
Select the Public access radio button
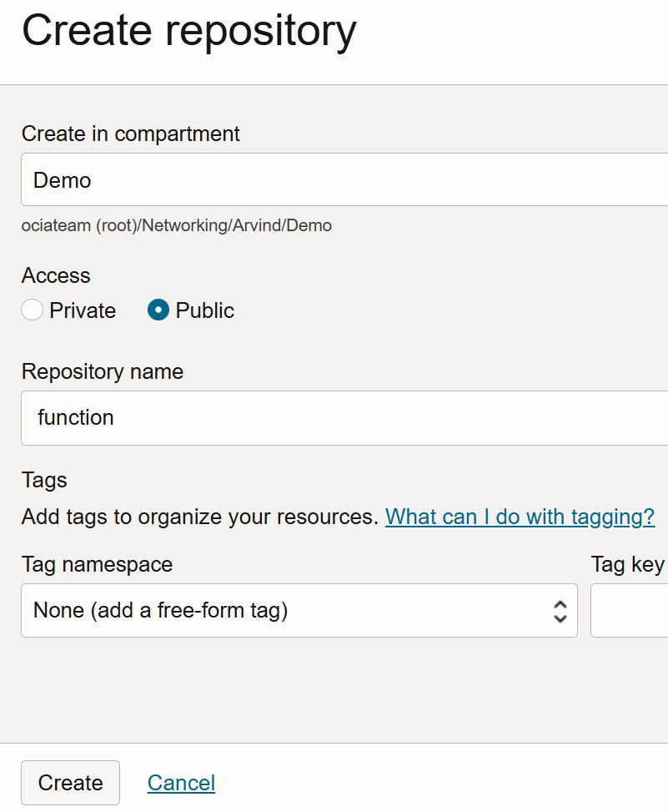tap(158, 310)
